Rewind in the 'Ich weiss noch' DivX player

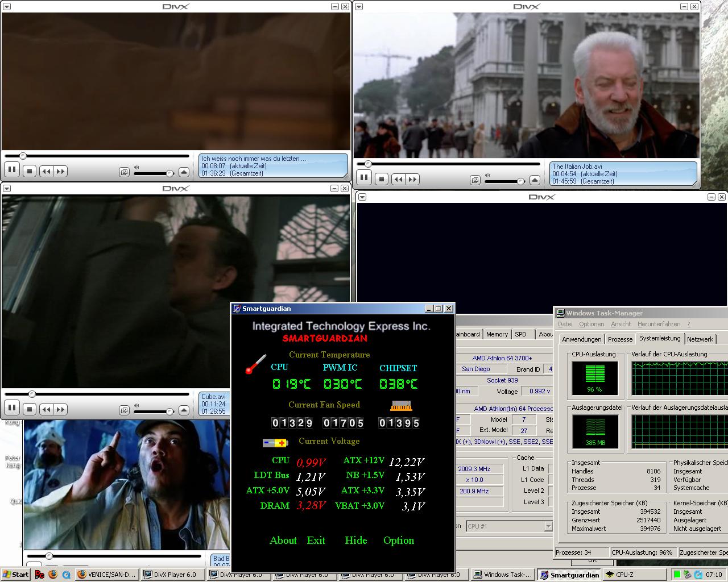pyautogui.click(x=46, y=171)
